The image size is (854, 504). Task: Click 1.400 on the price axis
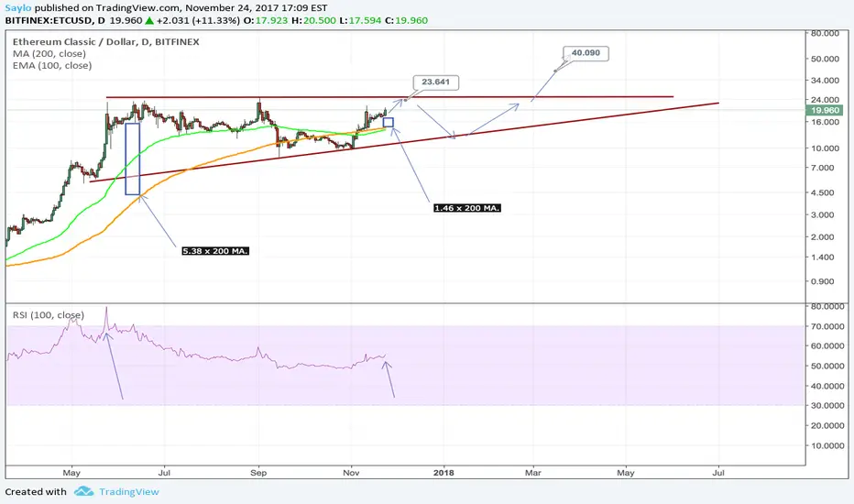pos(823,257)
